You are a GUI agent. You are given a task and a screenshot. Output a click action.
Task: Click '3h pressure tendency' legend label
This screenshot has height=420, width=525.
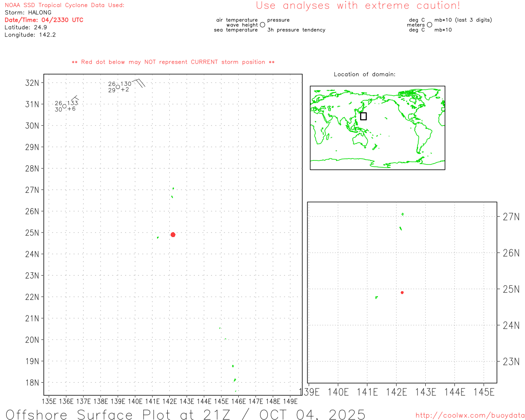[x=296, y=30]
